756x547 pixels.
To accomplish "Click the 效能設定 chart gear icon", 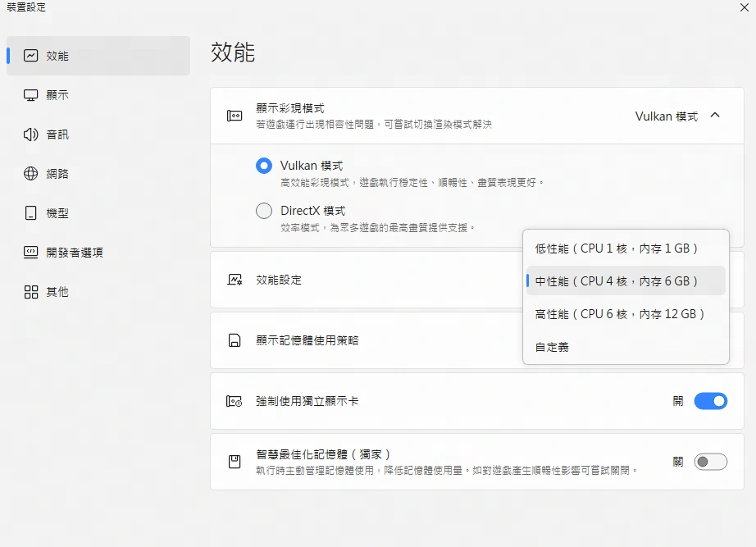I will (x=235, y=280).
